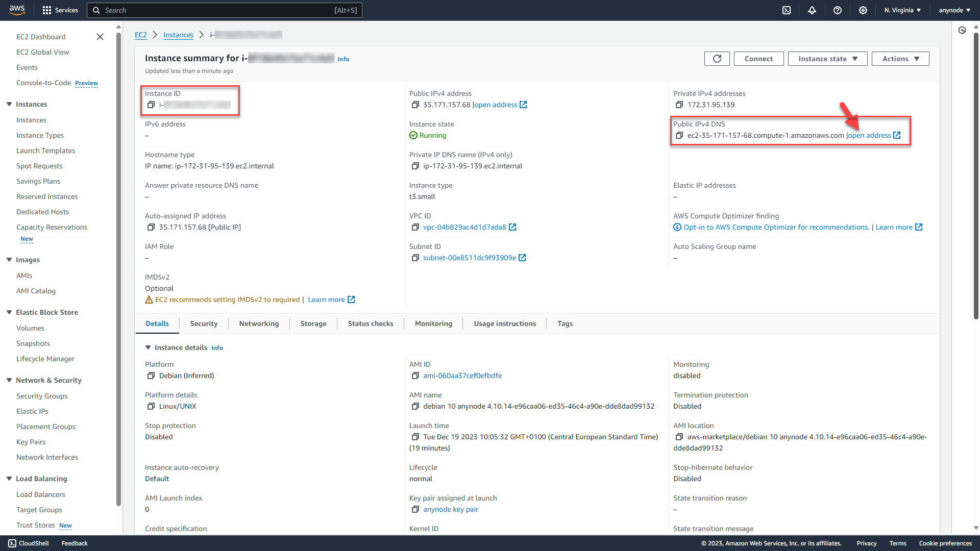Click the AWS search input field
Viewport: 980px width, 551px height.
pyautogui.click(x=225, y=10)
